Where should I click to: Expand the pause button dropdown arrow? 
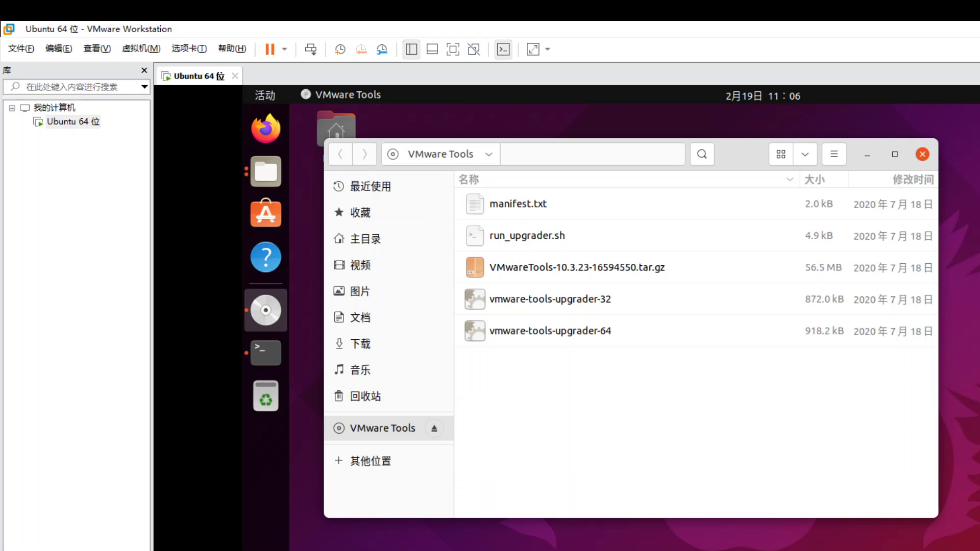(x=285, y=49)
